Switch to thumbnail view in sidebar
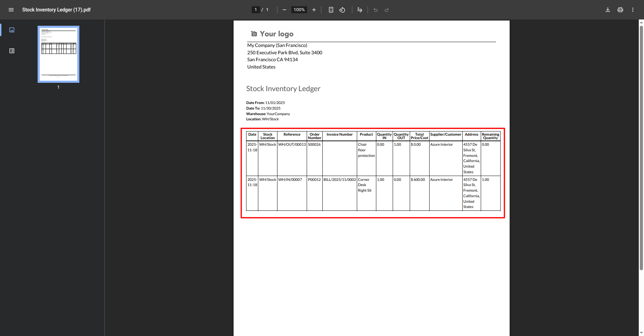The image size is (644, 336). click(x=12, y=30)
